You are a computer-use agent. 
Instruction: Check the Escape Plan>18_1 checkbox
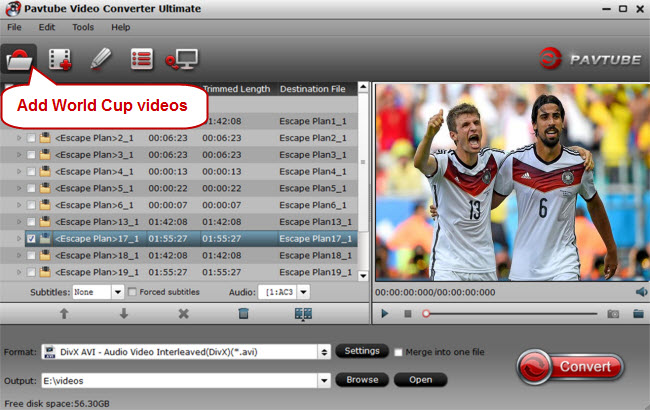click(31, 255)
